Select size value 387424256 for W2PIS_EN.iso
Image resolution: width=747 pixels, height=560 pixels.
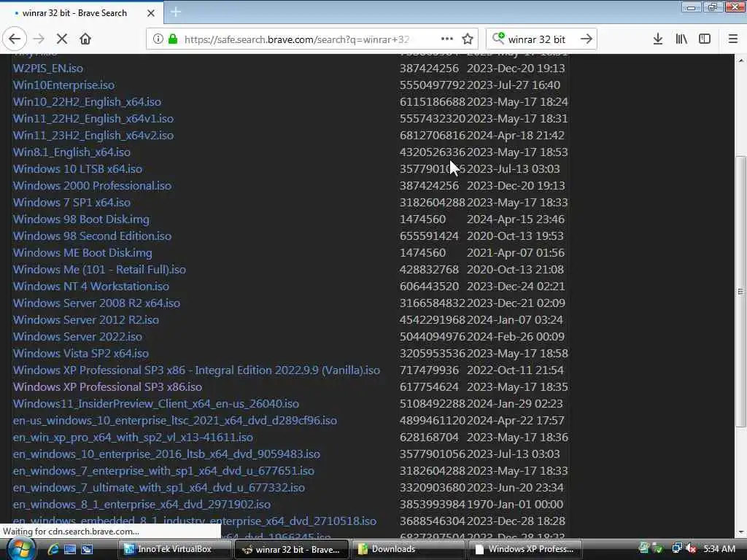coord(429,68)
